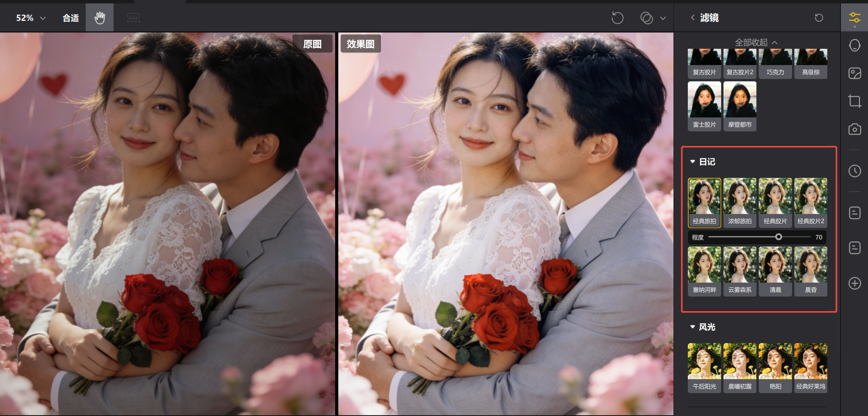Click the 合适 fit-to-screen button
Viewport: 868px width, 416px height.
71,18
